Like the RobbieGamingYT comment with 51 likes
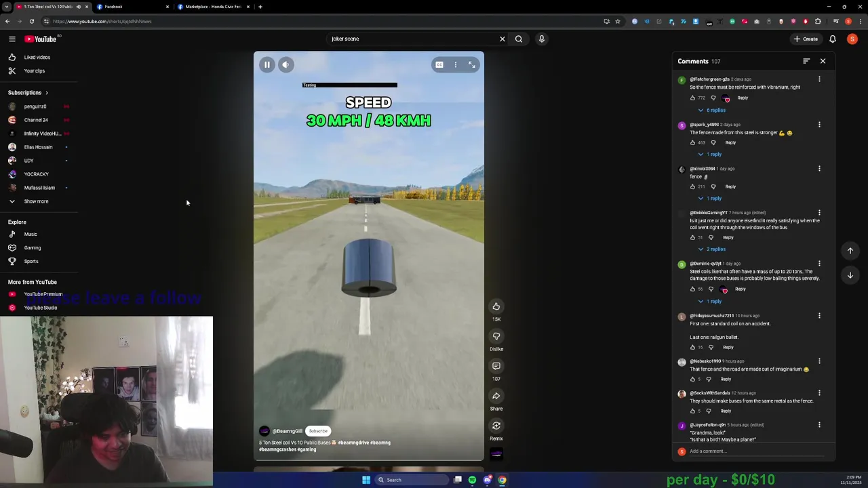Viewport: 868px width, 488px height. pos(692,237)
